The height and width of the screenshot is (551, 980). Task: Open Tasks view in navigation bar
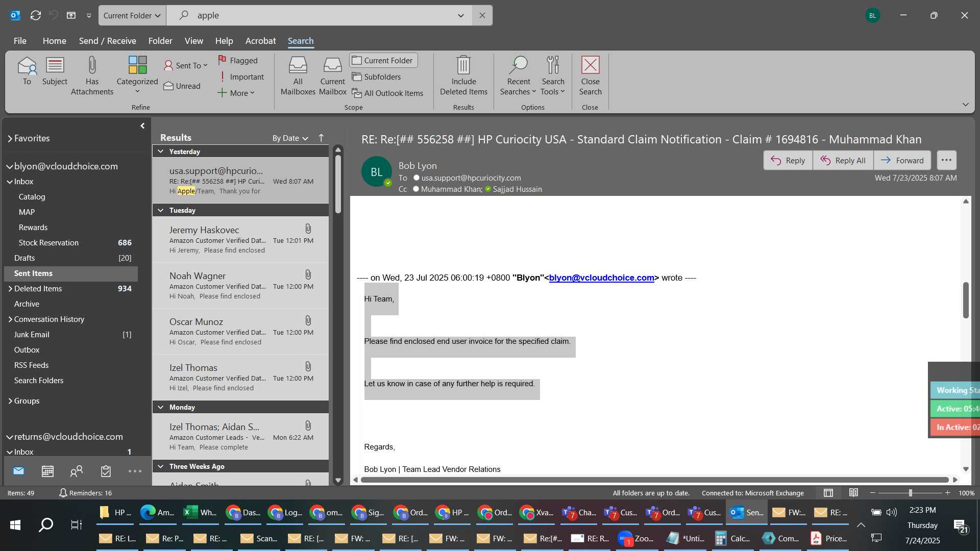(106, 471)
